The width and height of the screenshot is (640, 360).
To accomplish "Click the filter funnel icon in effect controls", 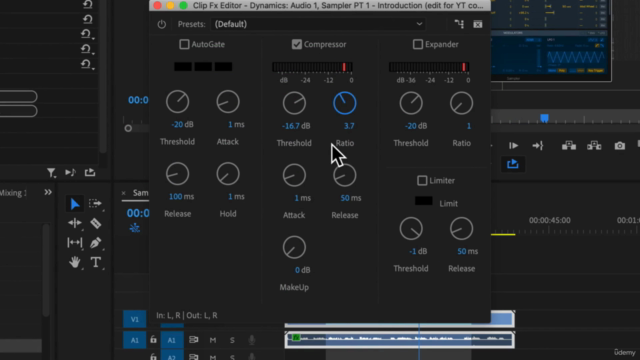I will tap(51, 173).
